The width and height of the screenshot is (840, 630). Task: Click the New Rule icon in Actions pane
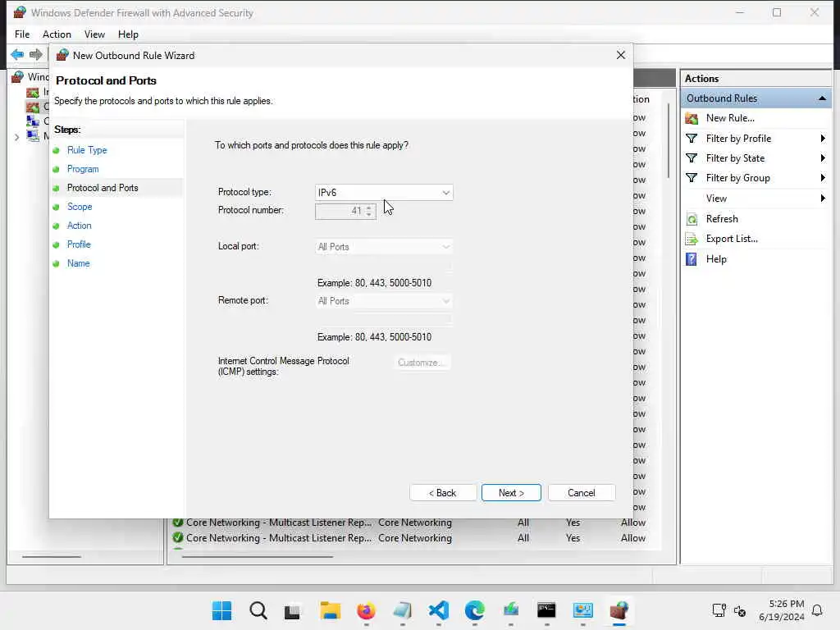click(692, 118)
